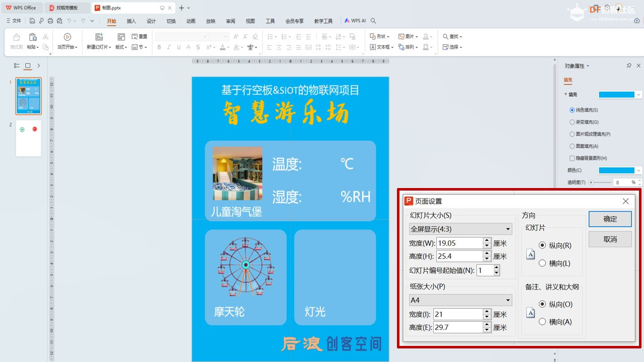The width and height of the screenshot is (644, 362).
Task: Click the Cut scissors icon
Action: click(45, 37)
